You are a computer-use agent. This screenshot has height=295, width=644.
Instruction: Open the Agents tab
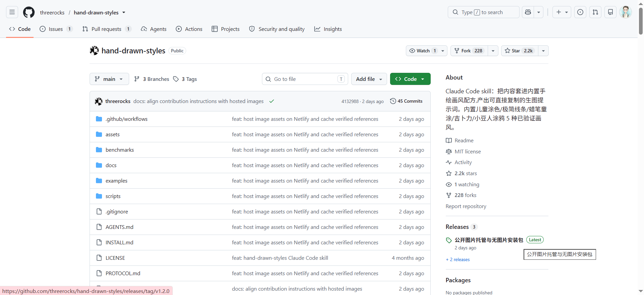(154, 29)
